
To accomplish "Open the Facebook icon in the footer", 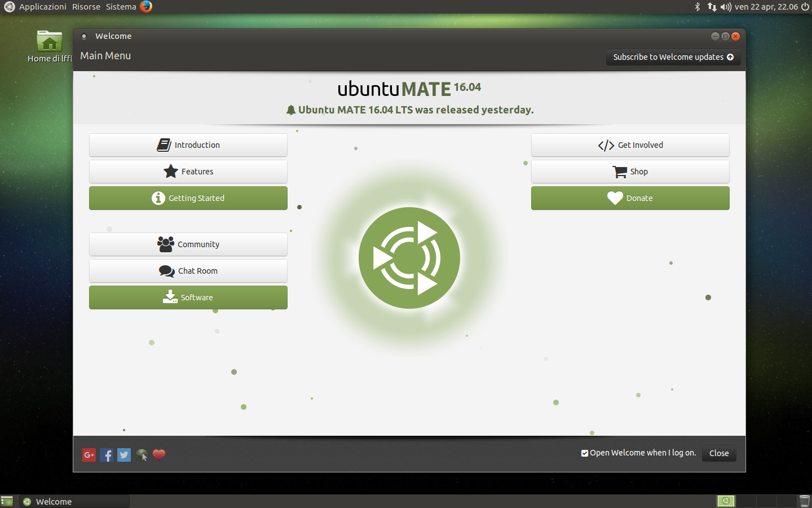I will 107,455.
